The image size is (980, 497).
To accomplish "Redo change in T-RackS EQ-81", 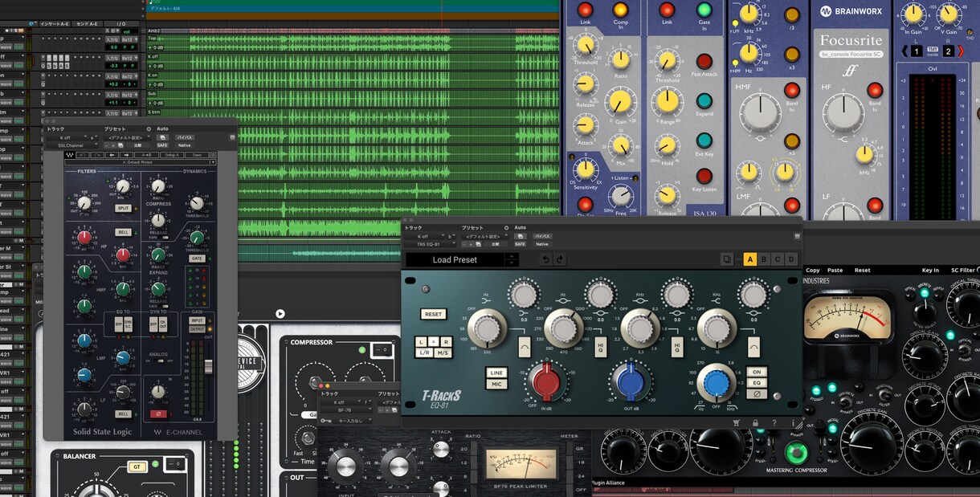I will pos(560,259).
